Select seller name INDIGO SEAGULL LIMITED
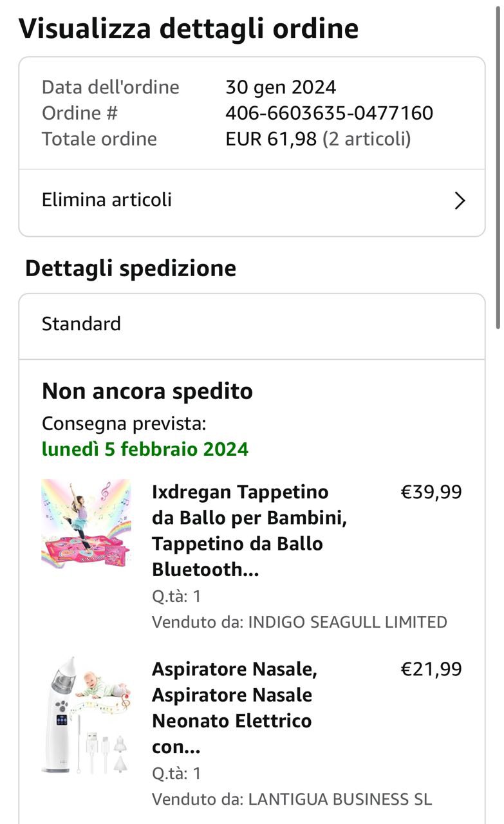The image size is (504, 824). pos(348,623)
